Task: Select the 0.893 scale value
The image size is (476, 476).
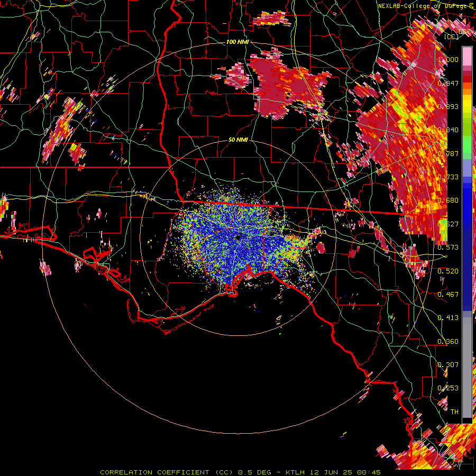Action: click(448, 106)
